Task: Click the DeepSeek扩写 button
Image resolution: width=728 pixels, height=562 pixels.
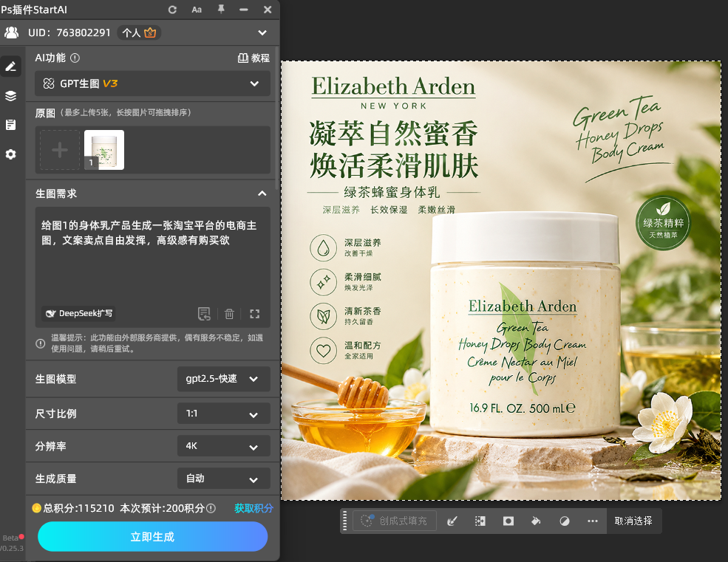Action: tap(79, 313)
